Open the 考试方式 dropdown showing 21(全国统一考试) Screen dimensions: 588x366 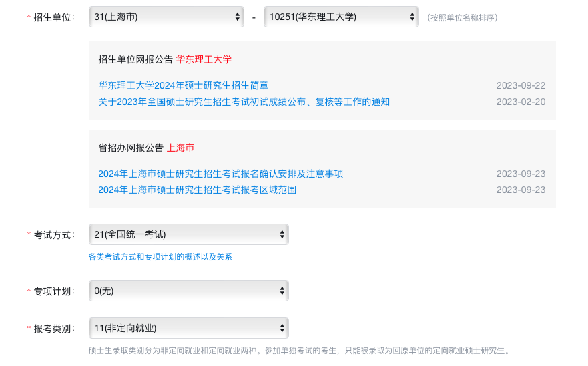[189, 234]
